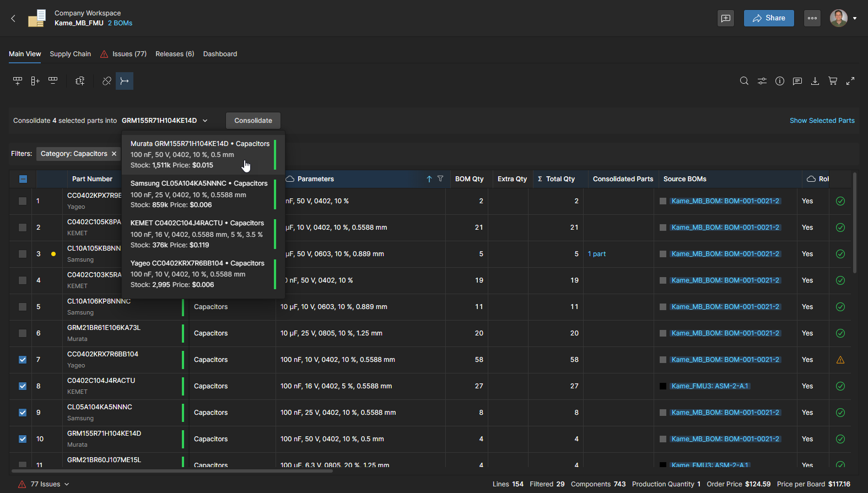This screenshot has height=493, width=868.
Task: Check the checkbox for row 5
Action: (x=23, y=307)
